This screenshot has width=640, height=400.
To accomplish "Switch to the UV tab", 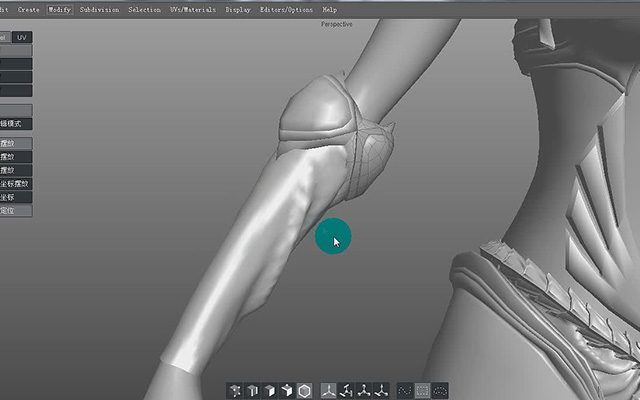I will [x=22, y=37].
